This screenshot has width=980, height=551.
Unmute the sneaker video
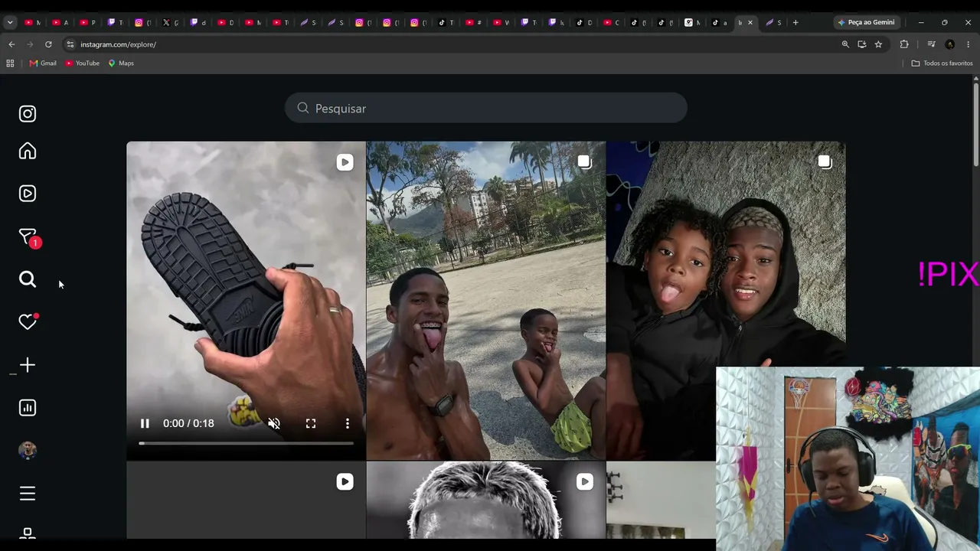274,423
